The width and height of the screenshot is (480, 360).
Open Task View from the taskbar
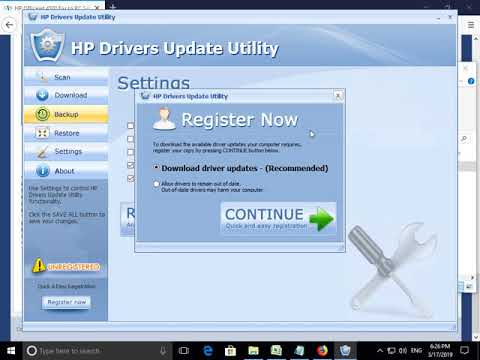[x=184, y=351]
